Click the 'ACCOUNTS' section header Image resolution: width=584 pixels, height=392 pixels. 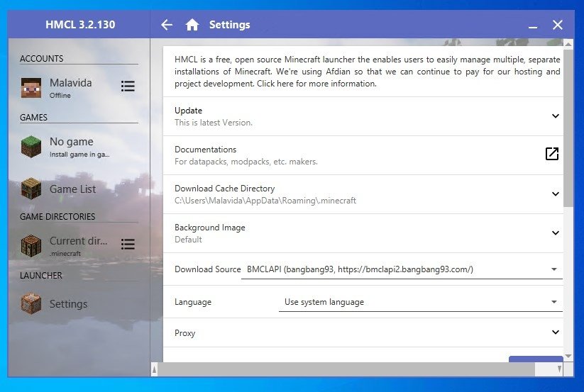[x=42, y=59]
